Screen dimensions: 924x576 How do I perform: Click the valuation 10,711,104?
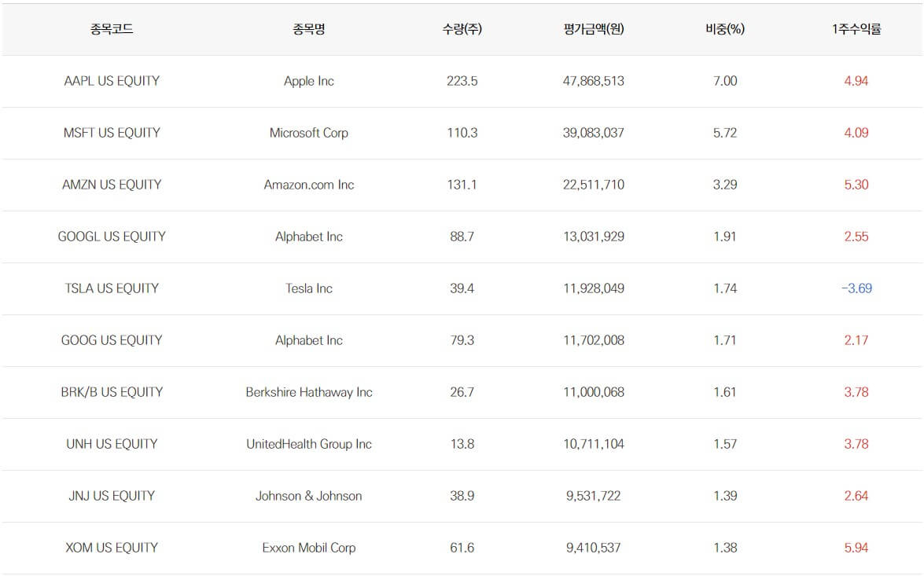click(594, 443)
